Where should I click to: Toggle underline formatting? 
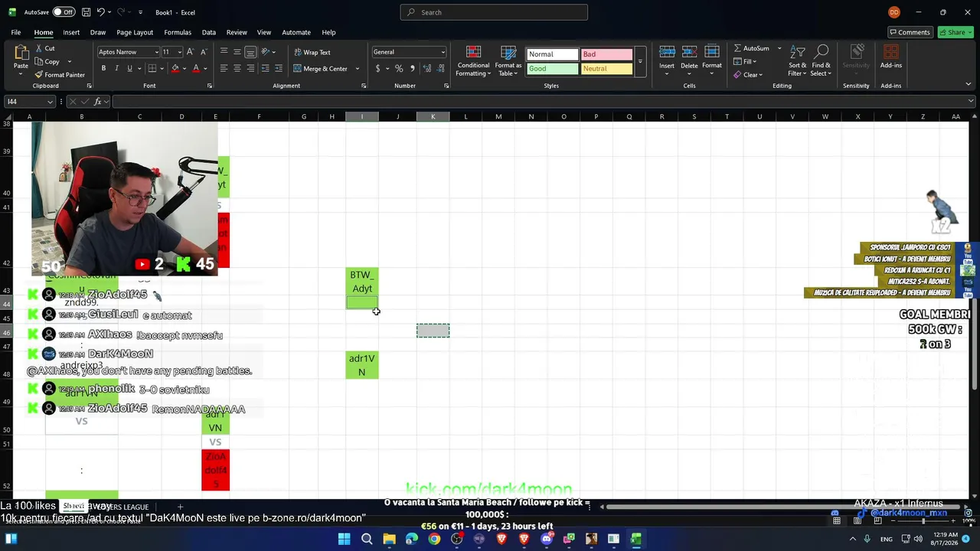point(129,68)
